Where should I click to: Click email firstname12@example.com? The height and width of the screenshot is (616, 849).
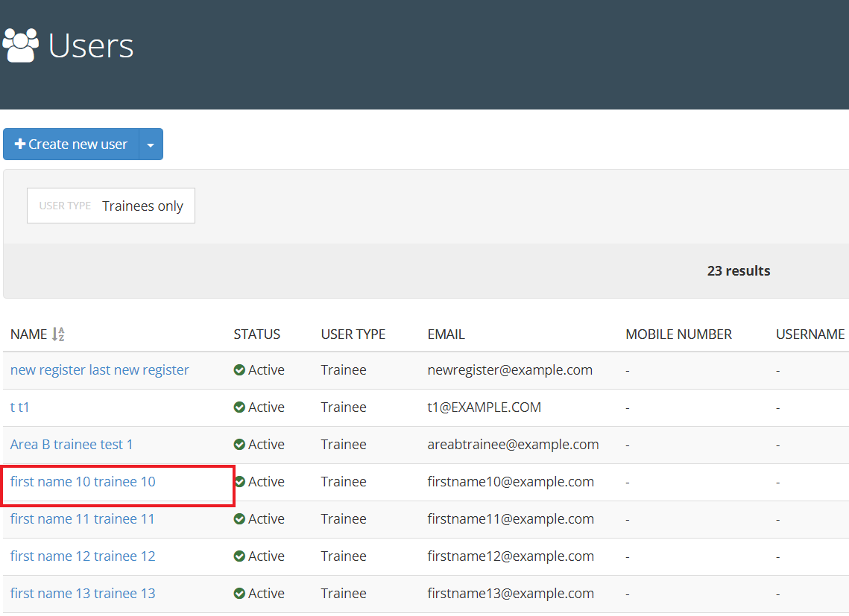pos(511,556)
